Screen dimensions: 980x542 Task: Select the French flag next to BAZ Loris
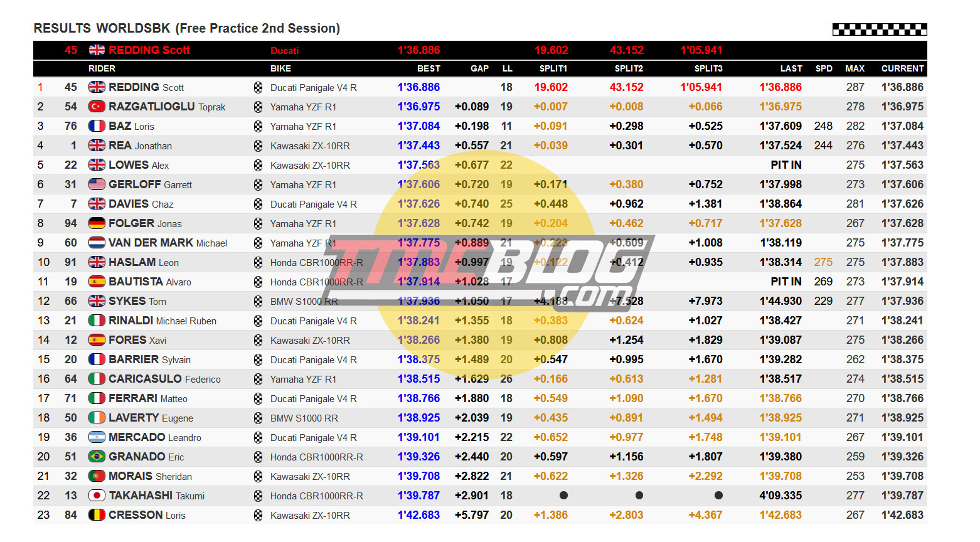97,126
